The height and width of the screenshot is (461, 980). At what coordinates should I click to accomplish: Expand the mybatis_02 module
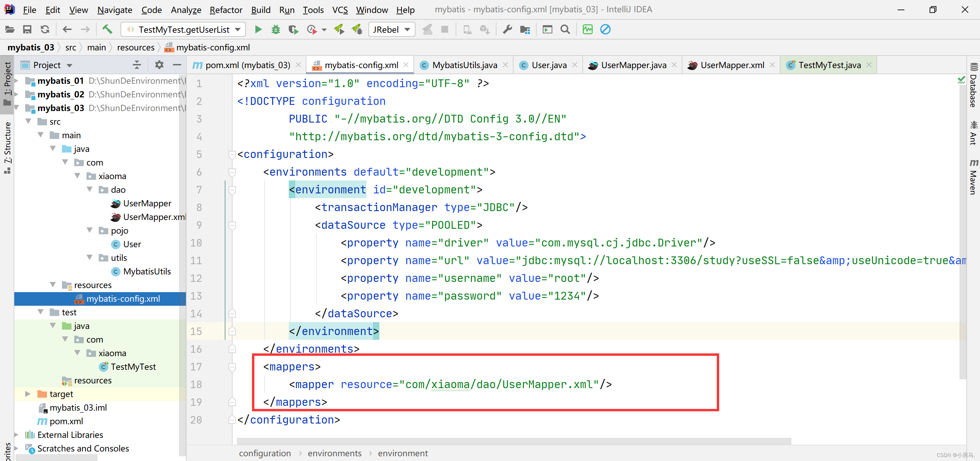click(x=17, y=94)
